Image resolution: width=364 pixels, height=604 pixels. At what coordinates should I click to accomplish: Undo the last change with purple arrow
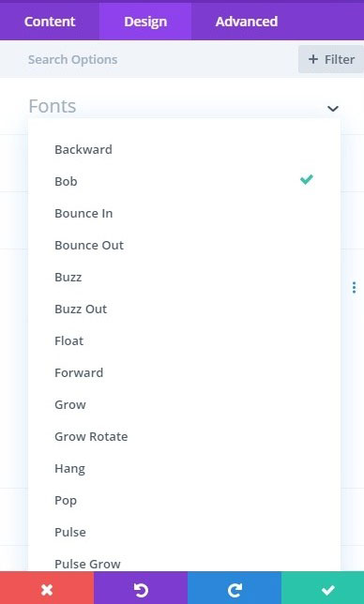[x=141, y=589]
